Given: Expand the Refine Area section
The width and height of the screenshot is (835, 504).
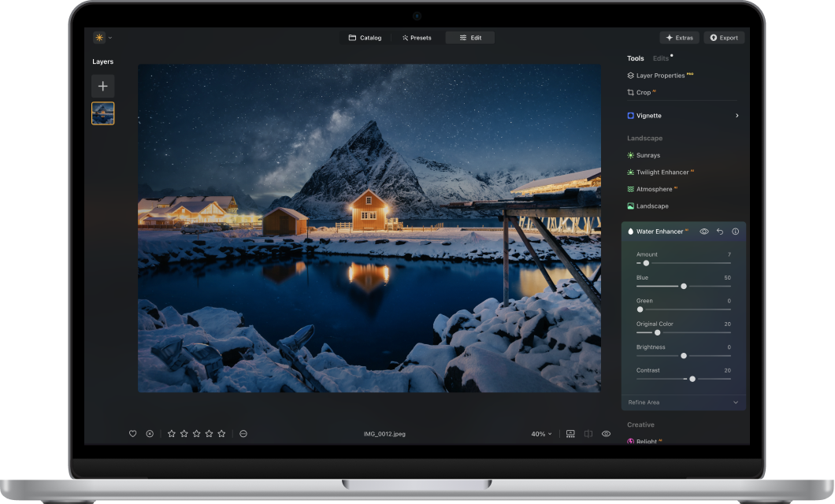Looking at the screenshot, I should (x=682, y=402).
